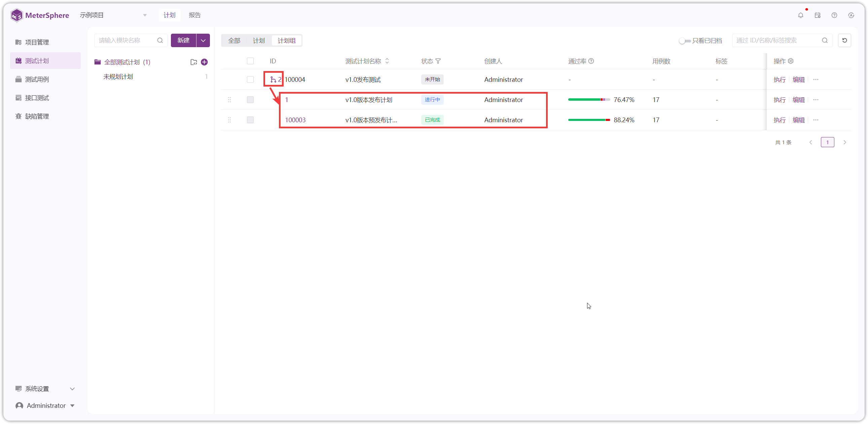Click the search magnifier in ID/name search box
Image resolution: width=868 pixels, height=424 pixels.
coord(825,40)
